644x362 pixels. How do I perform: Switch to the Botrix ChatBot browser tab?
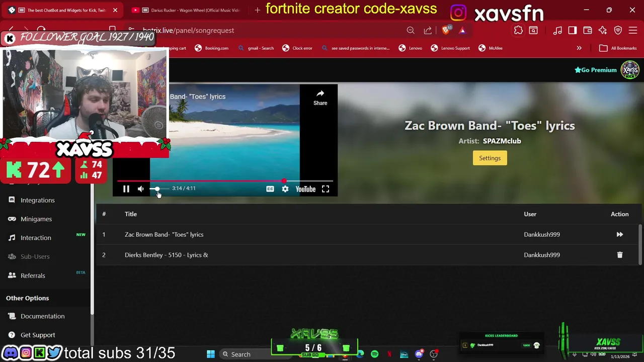point(63,10)
